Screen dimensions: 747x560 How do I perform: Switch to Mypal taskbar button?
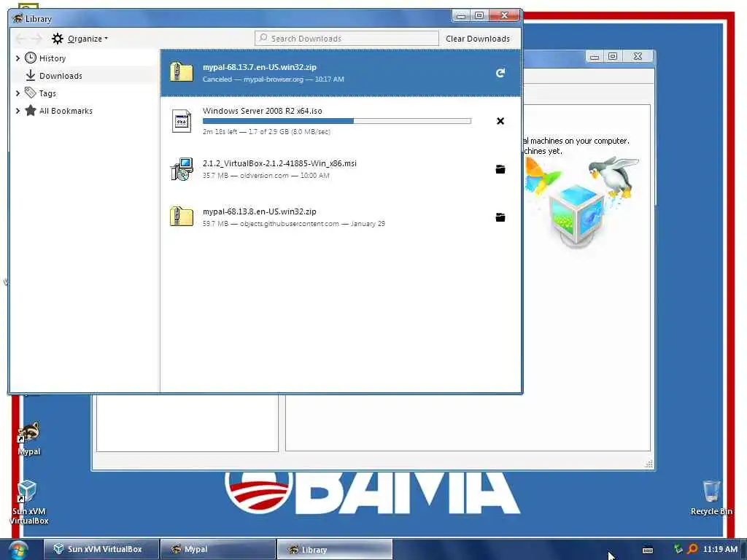(218, 549)
